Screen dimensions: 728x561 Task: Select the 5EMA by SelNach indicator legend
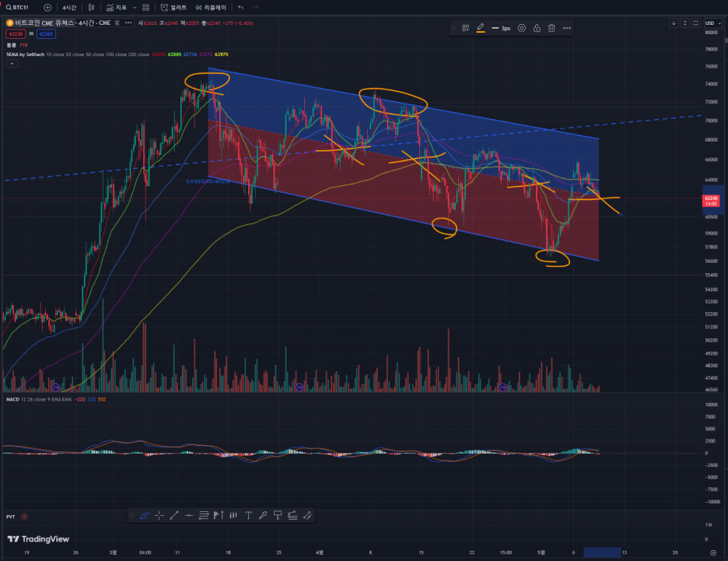point(25,54)
